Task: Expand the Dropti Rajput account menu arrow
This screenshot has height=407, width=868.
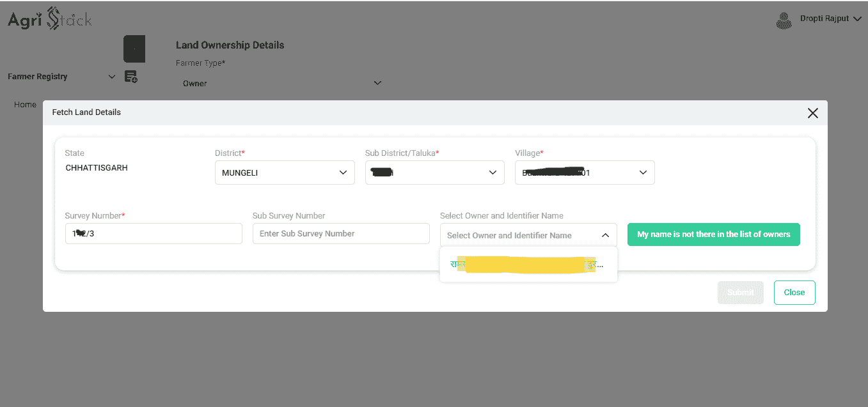Action: [x=856, y=19]
